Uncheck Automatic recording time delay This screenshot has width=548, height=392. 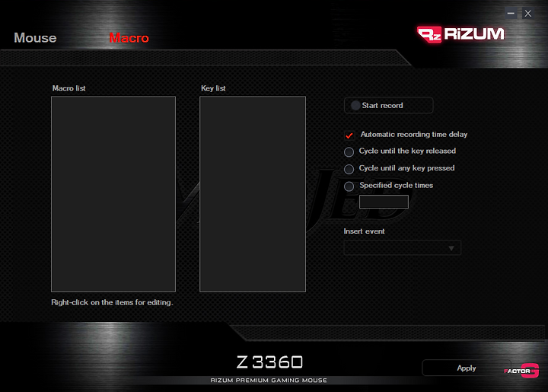[x=349, y=135]
